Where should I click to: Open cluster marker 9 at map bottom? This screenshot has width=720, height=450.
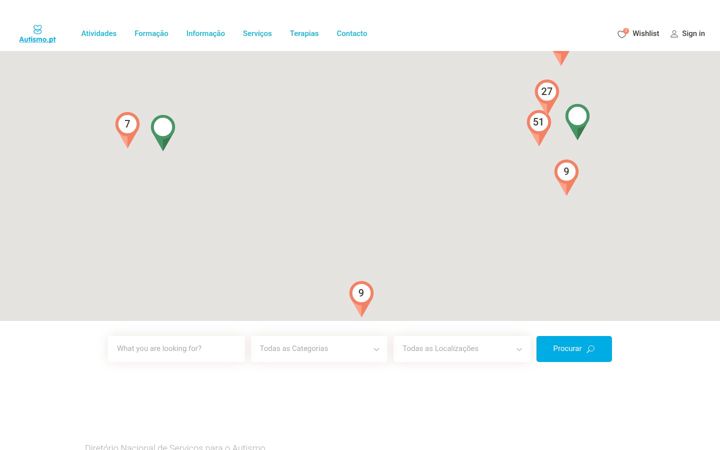361,298
